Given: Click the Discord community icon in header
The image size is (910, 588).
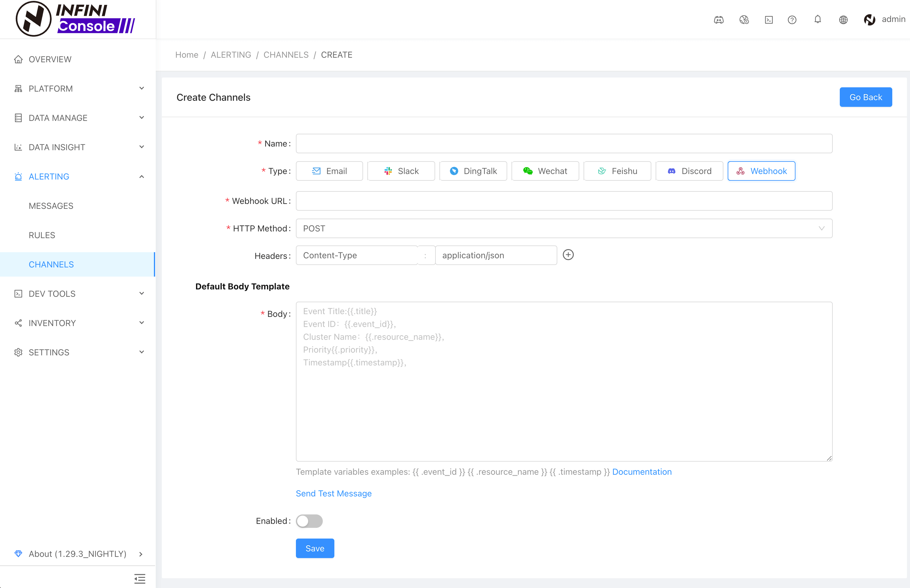Looking at the screenshot, I should click(718, 20).
